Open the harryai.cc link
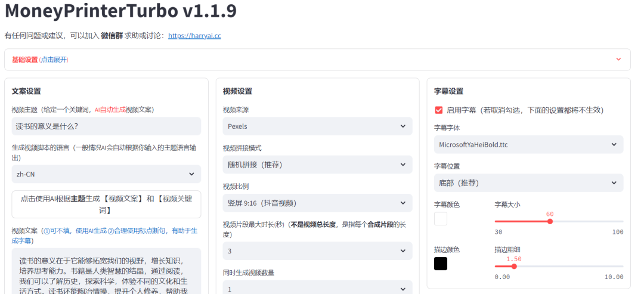 (194, 36)
